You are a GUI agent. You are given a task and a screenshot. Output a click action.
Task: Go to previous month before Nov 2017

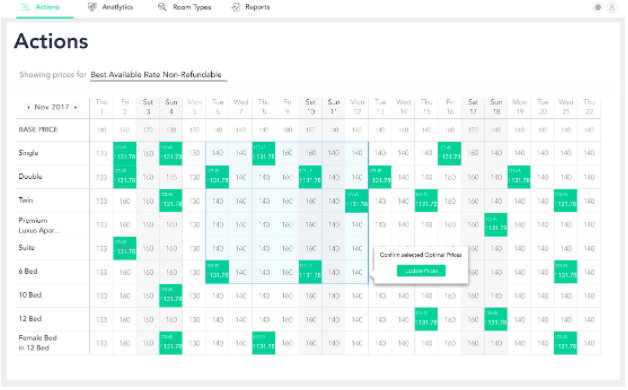(x=28, y=107)
